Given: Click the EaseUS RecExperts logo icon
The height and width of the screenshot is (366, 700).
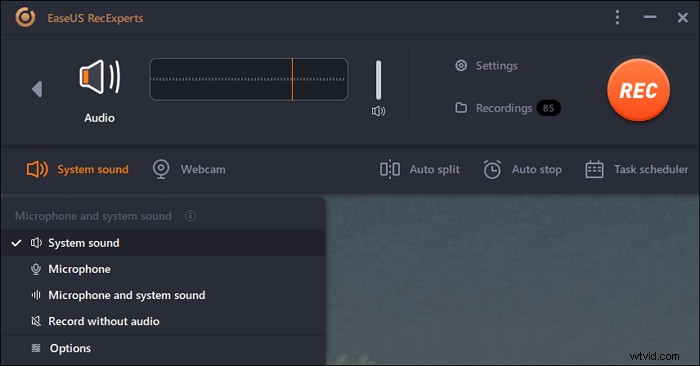Looking at the screenshot, I should click(25, 17).
